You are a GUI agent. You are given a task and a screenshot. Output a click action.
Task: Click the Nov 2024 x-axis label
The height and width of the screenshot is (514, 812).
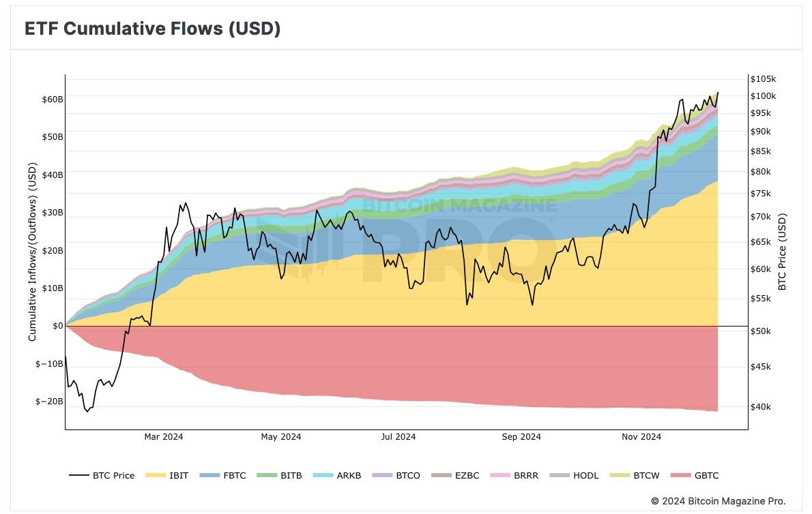tap(641, 437)
